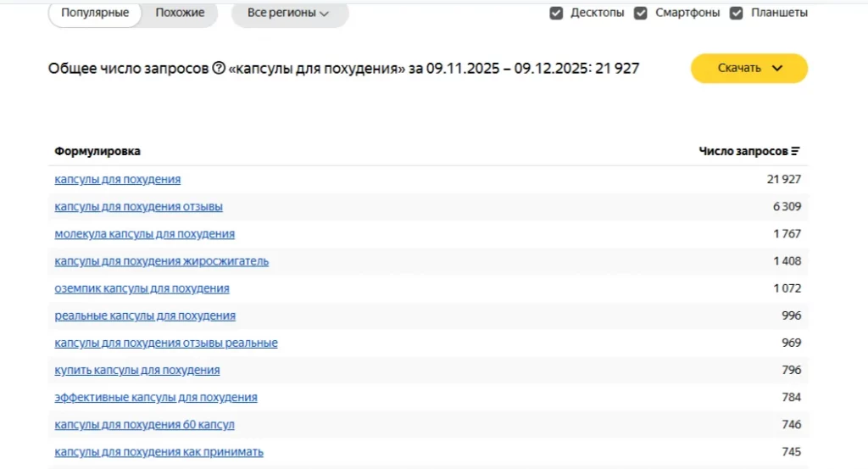Open the Все регионы dropdown

[289, 13]
